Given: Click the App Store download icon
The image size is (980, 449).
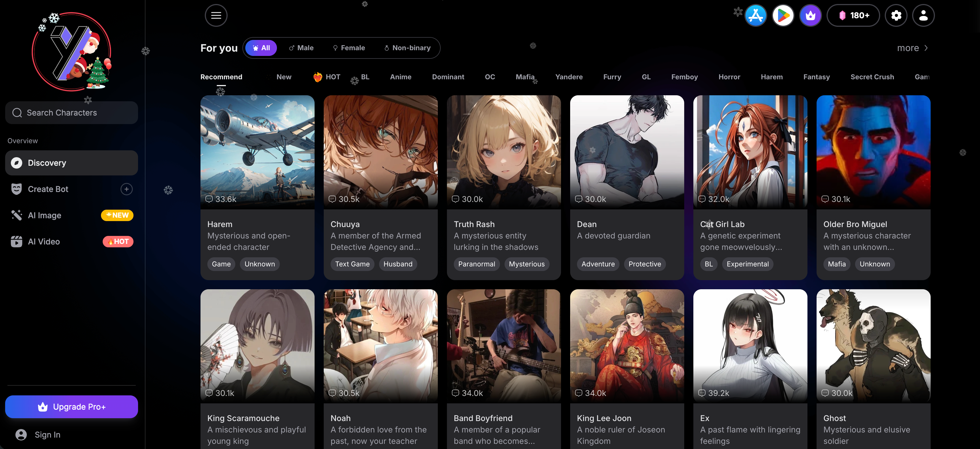Looking at the screenshot, I should 756,16.
